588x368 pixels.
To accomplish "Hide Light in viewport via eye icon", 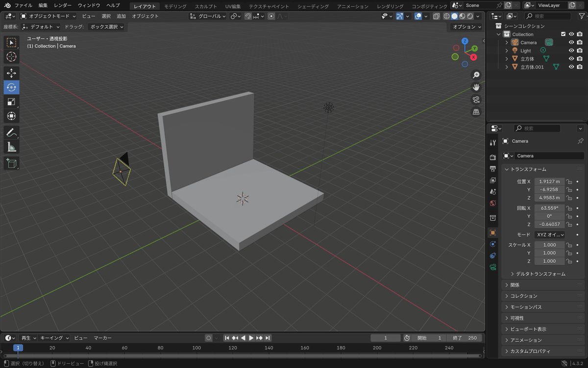I will [571, 51].
